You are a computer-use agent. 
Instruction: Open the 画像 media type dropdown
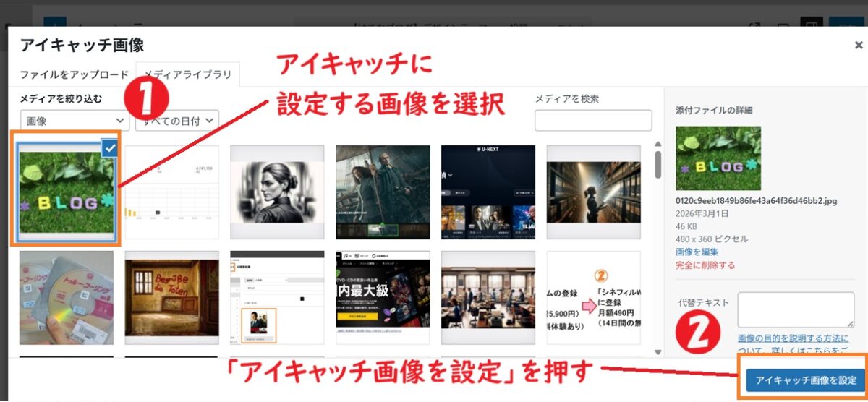point(75,121)
